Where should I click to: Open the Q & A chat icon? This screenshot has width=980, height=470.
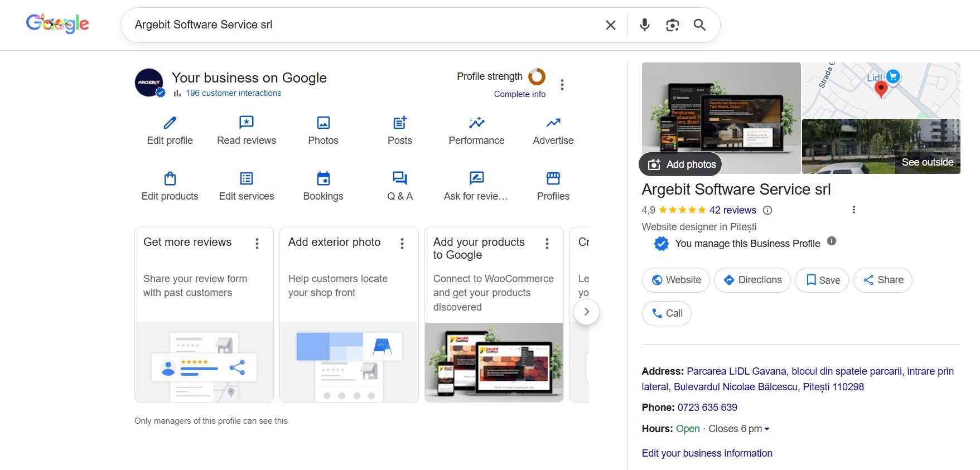pos(399,178)
